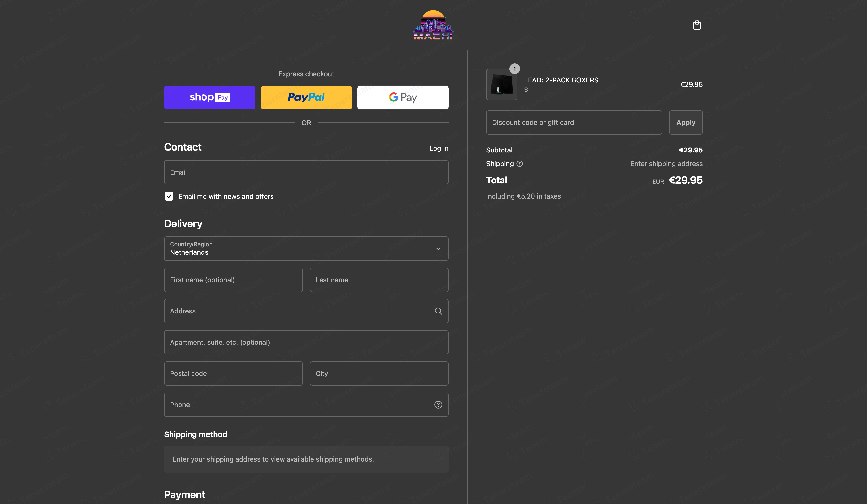Click the Delivery section heading
The height and width of the screenshot is (504, 867).
click(x=183, y=224)
